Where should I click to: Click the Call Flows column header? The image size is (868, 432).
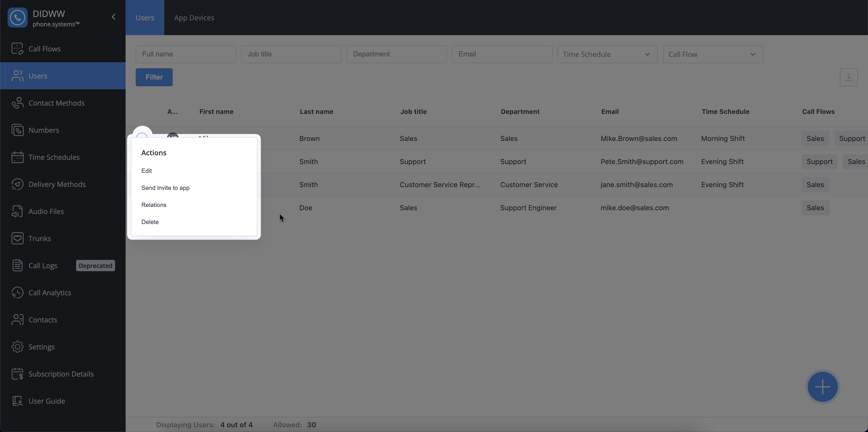tap(818, 112)
